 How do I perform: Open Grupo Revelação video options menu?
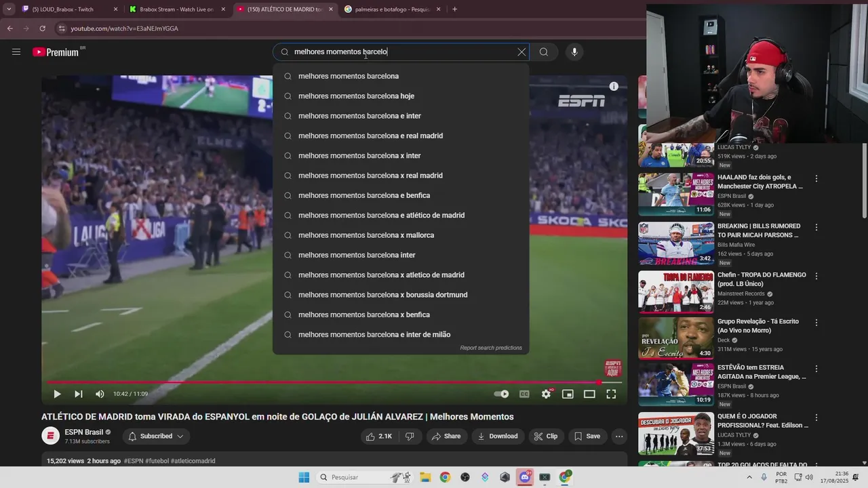[x=816, y=323]
